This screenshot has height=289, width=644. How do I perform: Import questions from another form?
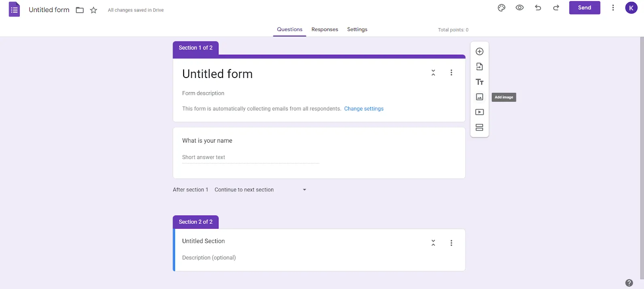(479, 67)
